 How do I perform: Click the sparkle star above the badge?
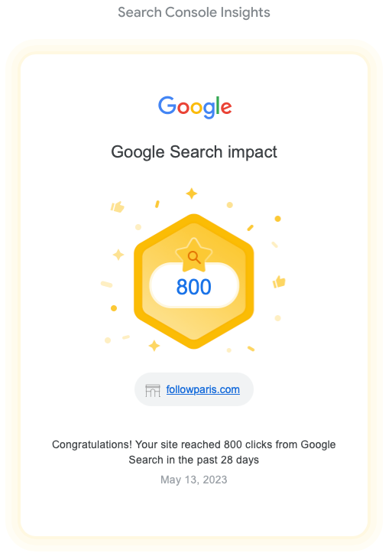pos(192,194)
